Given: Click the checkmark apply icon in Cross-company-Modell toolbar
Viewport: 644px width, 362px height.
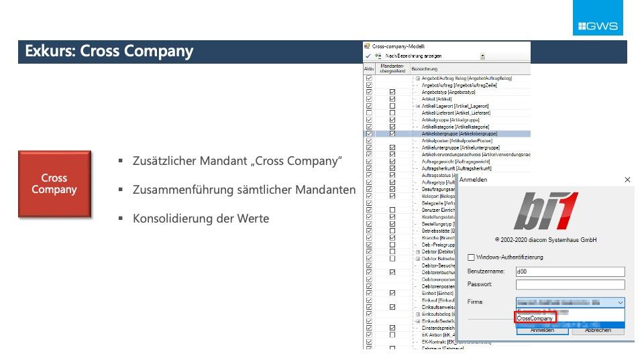Looking at the screenshot, I should (x=368, y=56).
